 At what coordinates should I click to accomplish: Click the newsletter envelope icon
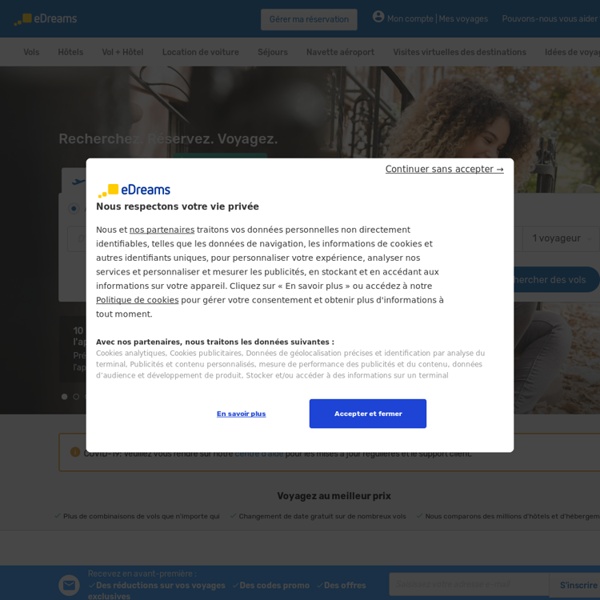(69, 585)
